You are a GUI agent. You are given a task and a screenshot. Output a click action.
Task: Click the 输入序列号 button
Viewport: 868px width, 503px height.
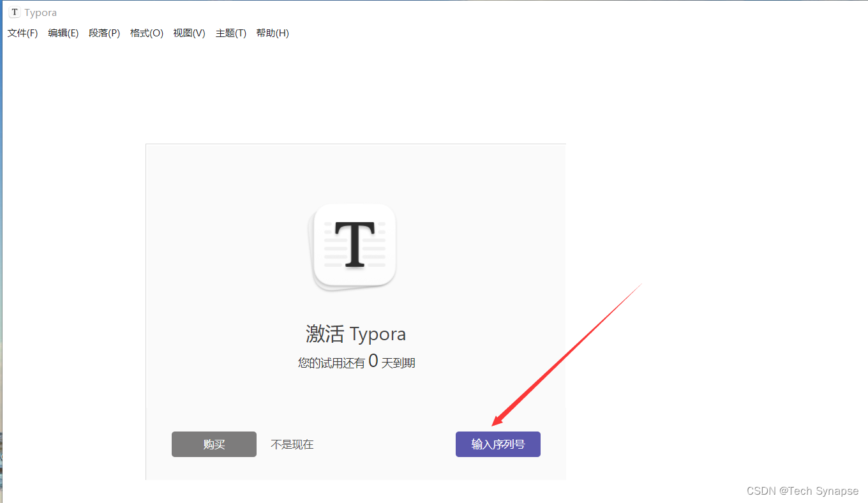[498, 444]
